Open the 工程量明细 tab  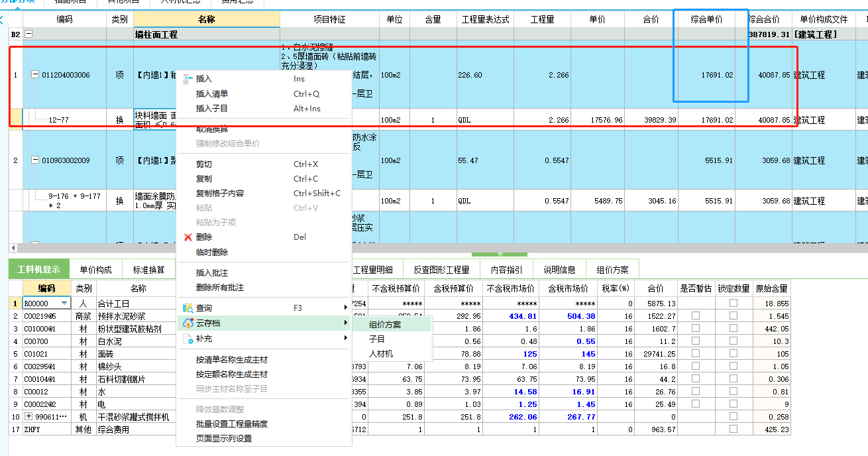[x=374, y=270]
